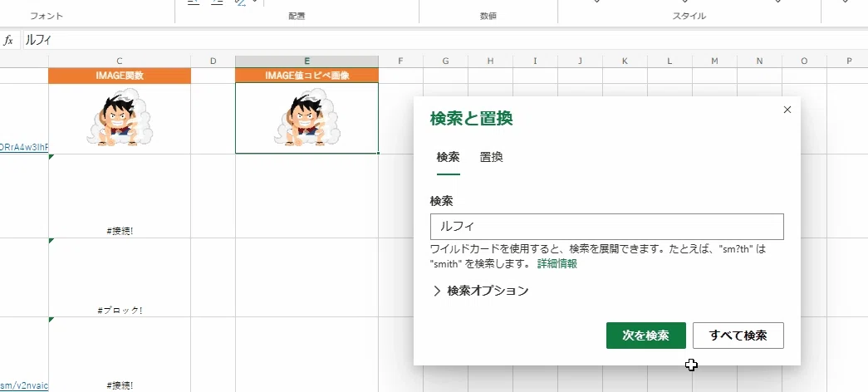Select column E header

306,61
